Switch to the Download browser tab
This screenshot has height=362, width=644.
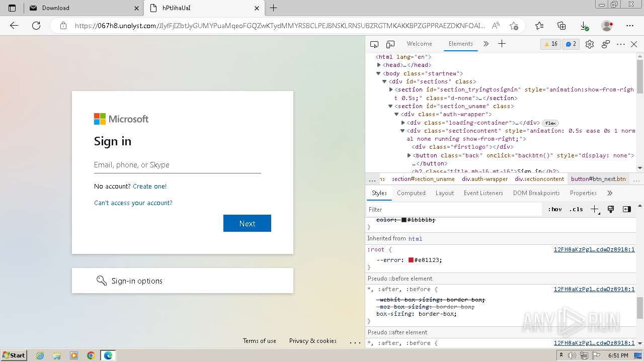click(84, 8)
